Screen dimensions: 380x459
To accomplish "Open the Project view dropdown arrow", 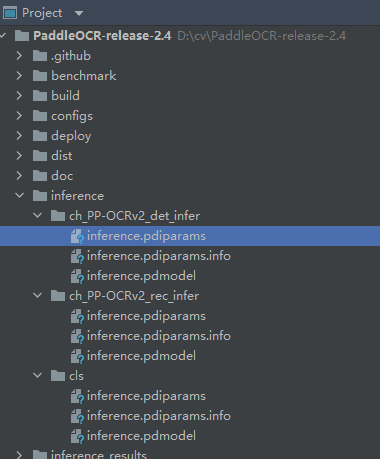I will [x=79, y=13].
